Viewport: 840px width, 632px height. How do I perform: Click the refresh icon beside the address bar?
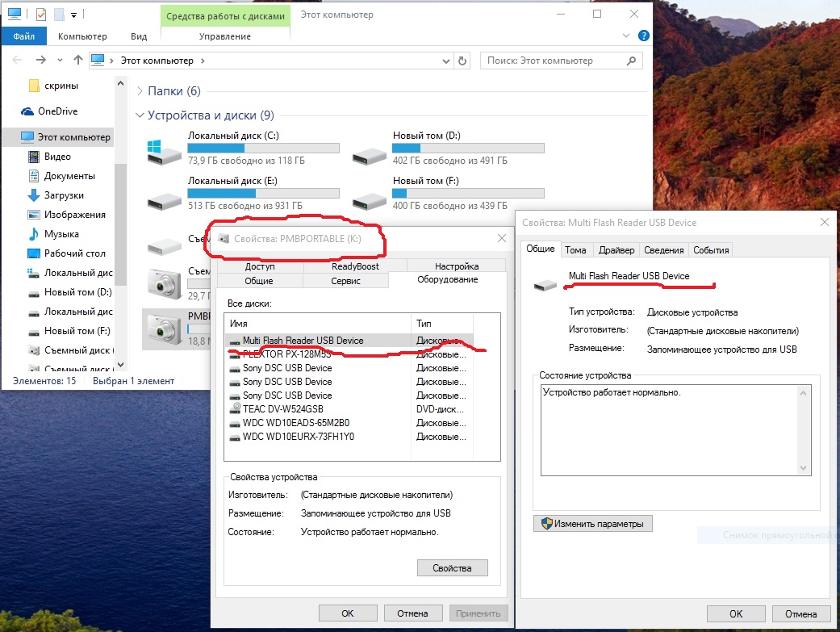[x=462, y=61]
